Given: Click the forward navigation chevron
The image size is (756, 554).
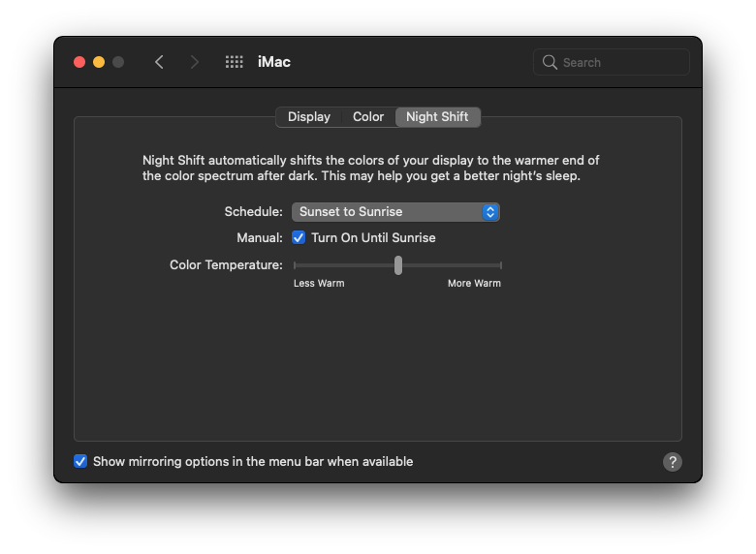Looking at the screenshot, I should [x=195, y=62].
